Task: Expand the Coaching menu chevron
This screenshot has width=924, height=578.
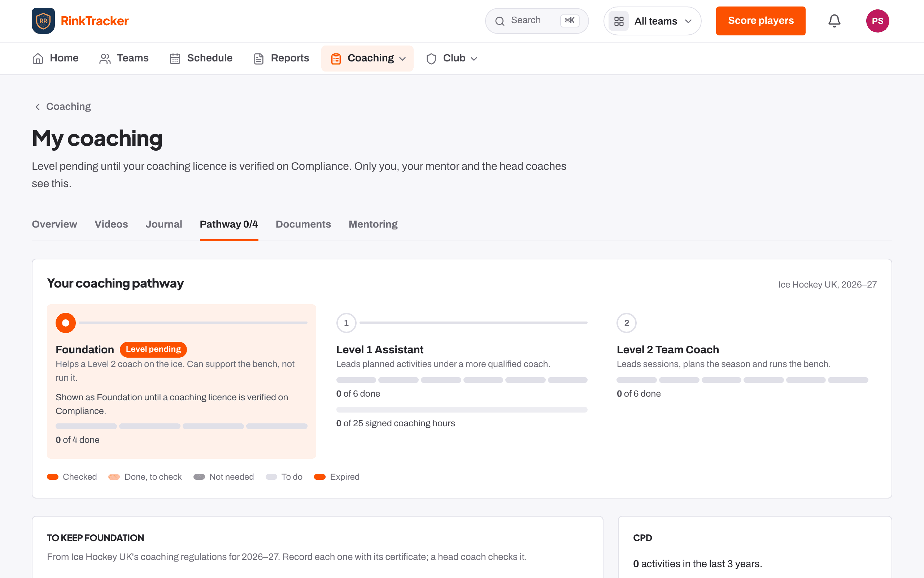Action: click(402, 59)
